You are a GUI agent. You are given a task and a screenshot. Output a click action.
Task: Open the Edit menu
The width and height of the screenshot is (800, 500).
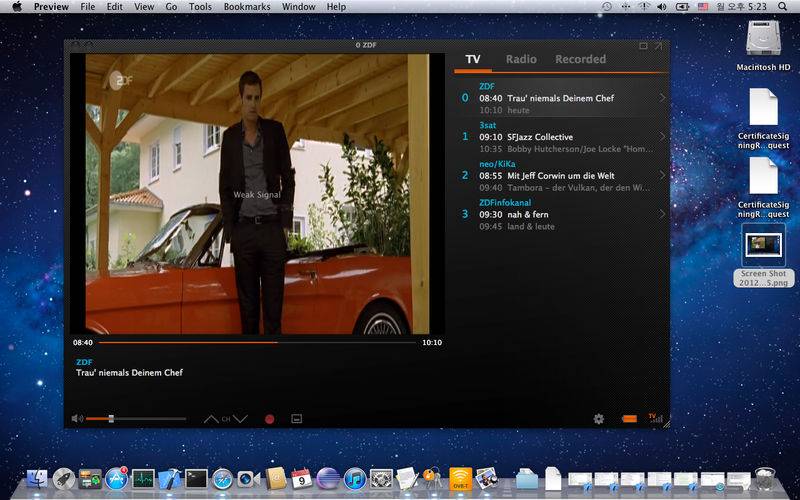114,7
